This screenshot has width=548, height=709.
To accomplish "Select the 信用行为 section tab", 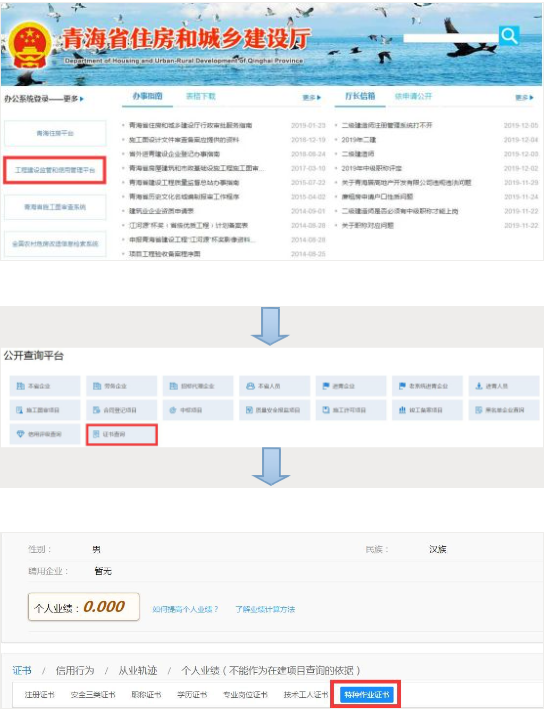I will 75,670.
